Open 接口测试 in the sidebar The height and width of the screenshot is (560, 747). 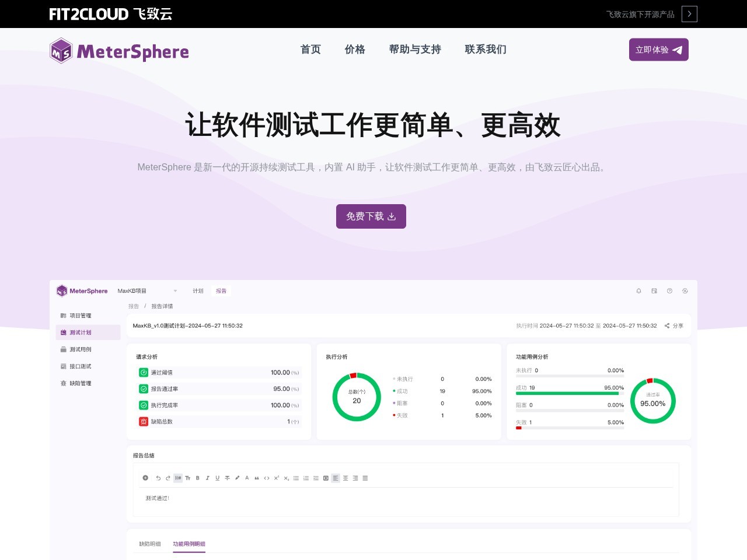88,366
